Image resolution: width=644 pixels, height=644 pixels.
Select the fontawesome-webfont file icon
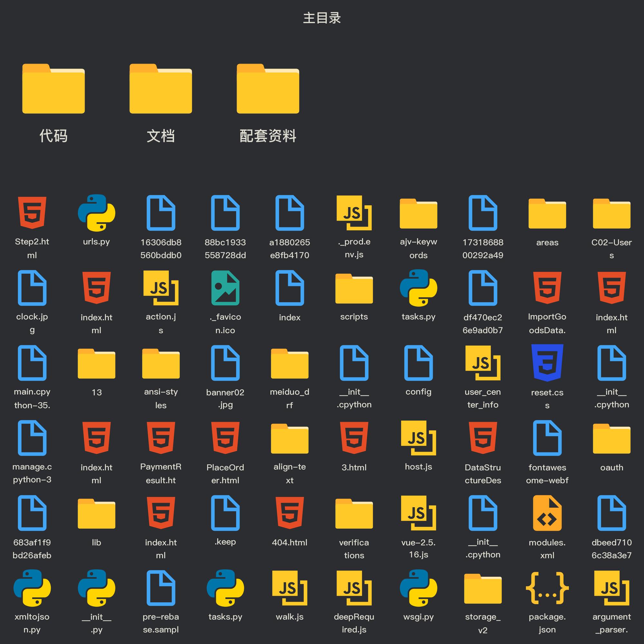tap(547, 438)
